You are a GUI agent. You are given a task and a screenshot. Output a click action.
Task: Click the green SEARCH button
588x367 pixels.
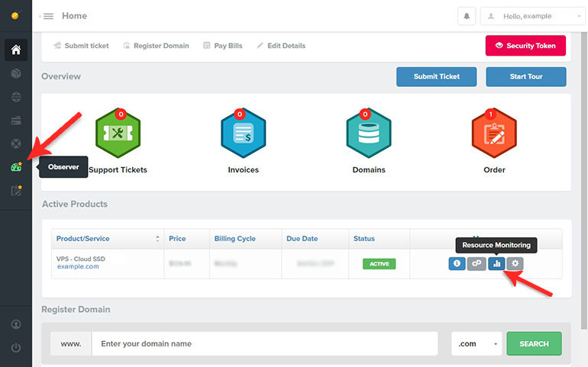point(534,343)
